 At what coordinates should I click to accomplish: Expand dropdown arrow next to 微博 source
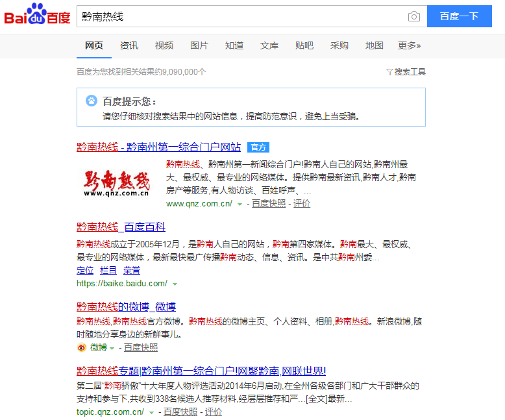[x=112, y=348]
